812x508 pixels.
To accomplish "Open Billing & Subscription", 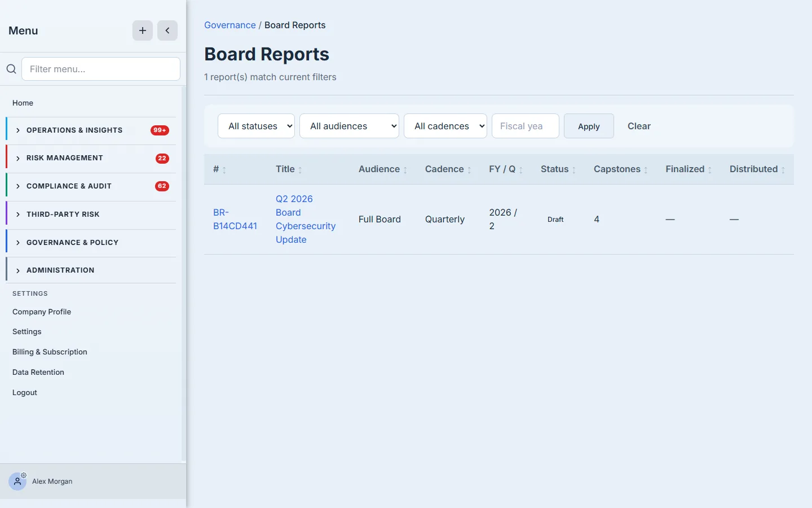I will (x=50, y=352).
